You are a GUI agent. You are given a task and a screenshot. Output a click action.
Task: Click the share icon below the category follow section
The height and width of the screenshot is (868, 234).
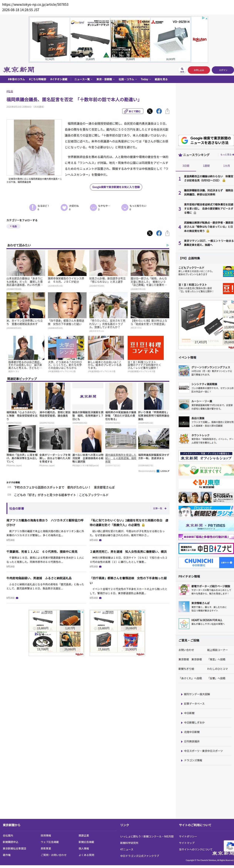pos(167,233)
